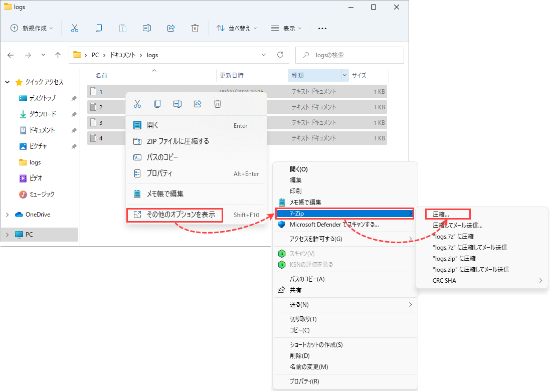Click the Copy icon in the toolbar

click(99, 28)
